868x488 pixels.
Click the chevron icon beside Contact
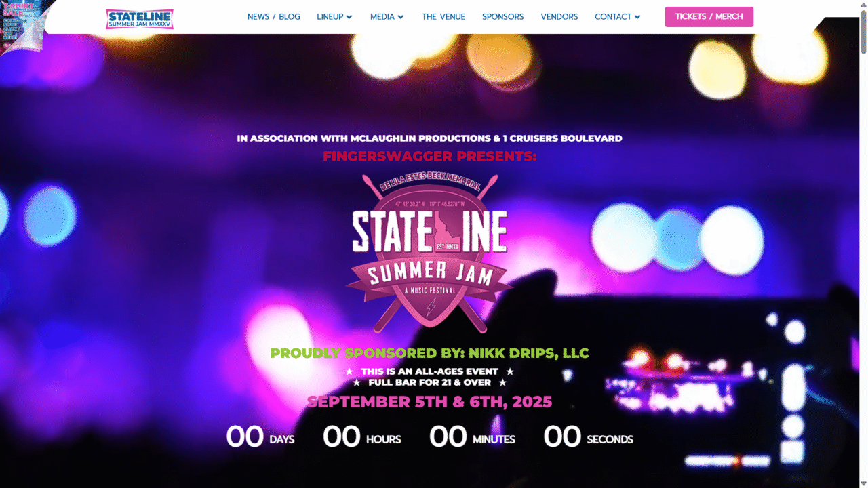pyautogui.click(x=637, y=17)
